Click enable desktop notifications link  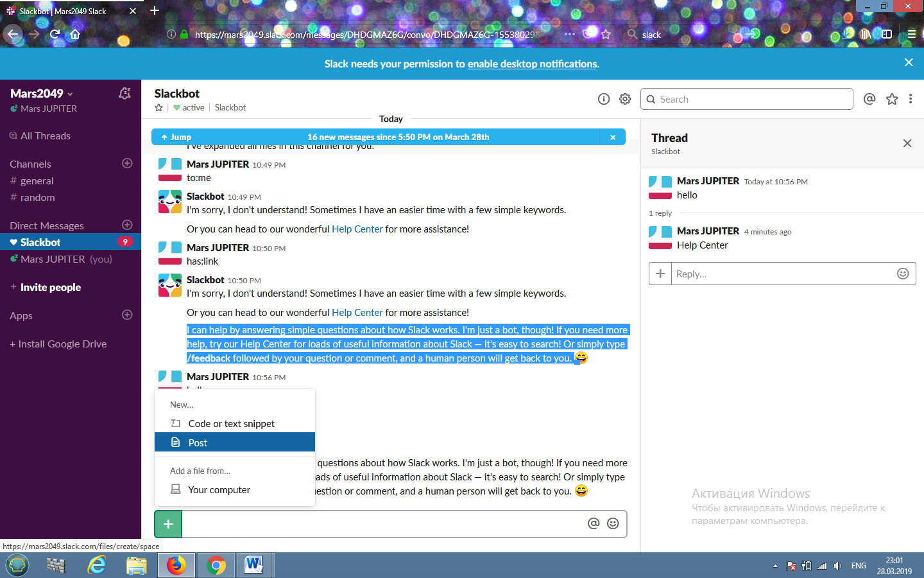point(533,64)
